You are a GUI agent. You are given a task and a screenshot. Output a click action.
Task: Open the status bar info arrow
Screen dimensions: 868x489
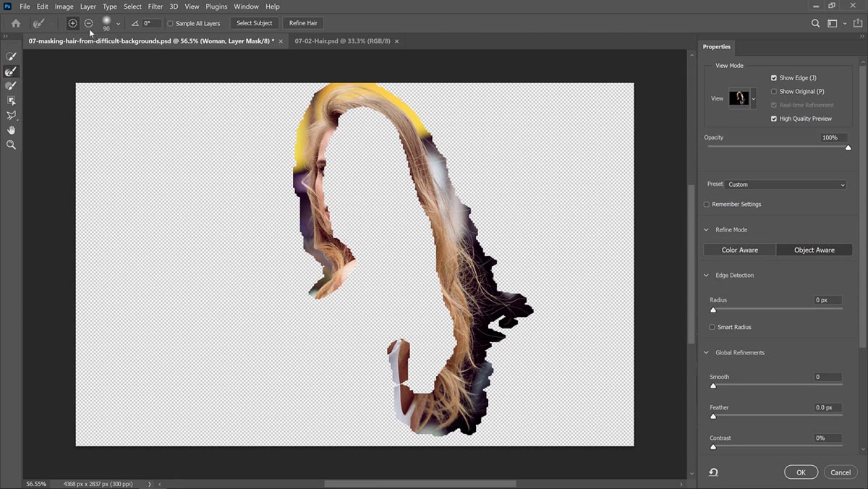coord(150,484)
